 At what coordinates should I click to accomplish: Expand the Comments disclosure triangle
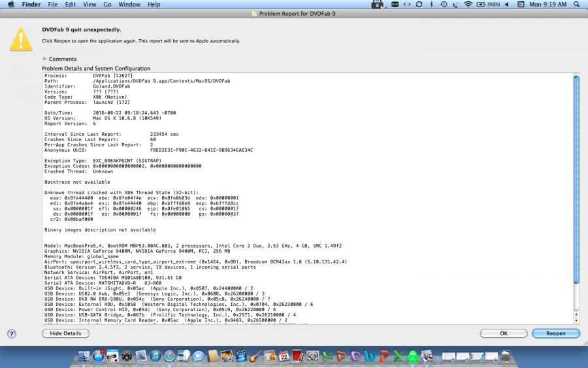tap(44, 59)
